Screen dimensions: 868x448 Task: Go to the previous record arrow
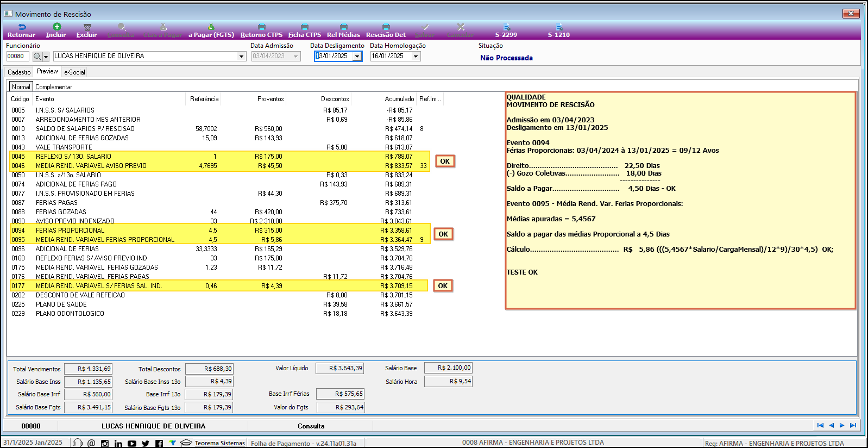[x=831, y=425]
